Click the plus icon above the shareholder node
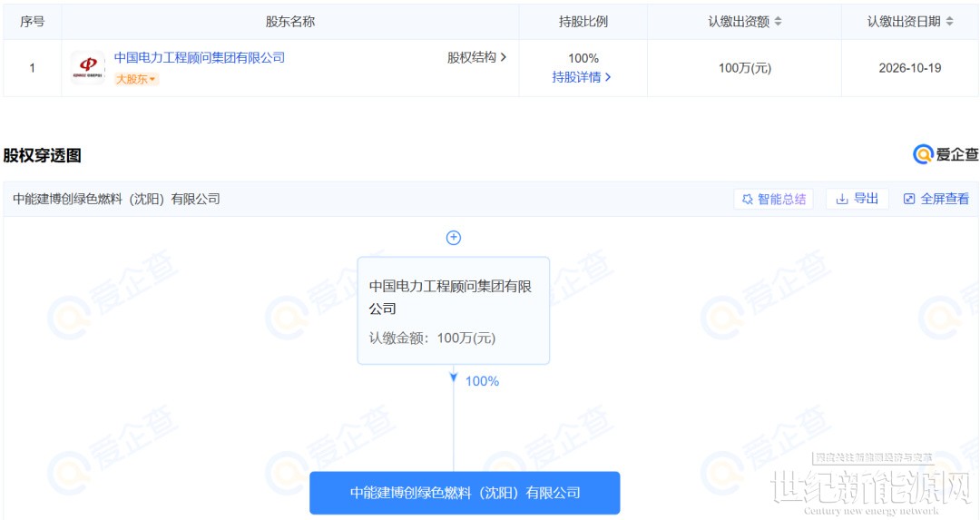Image resolution: width=980 pixels, height=520 pixels. (x=454, y=238)
